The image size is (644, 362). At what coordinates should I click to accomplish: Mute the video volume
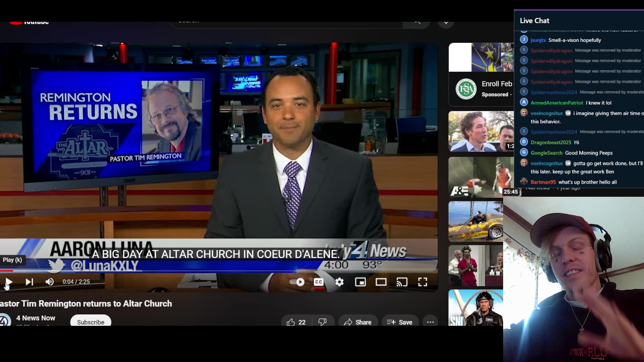pyautogui.click(x=50, y=282)
